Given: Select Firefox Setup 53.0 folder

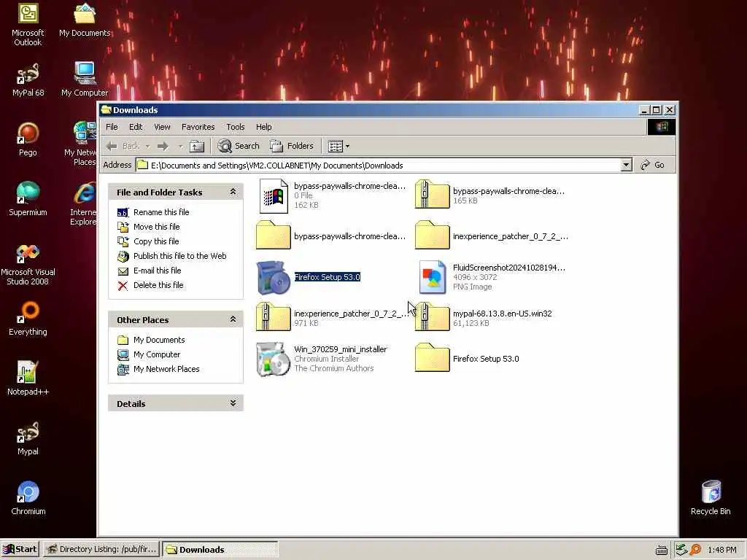Looking at the screenshot, I should tap(432, 357).
